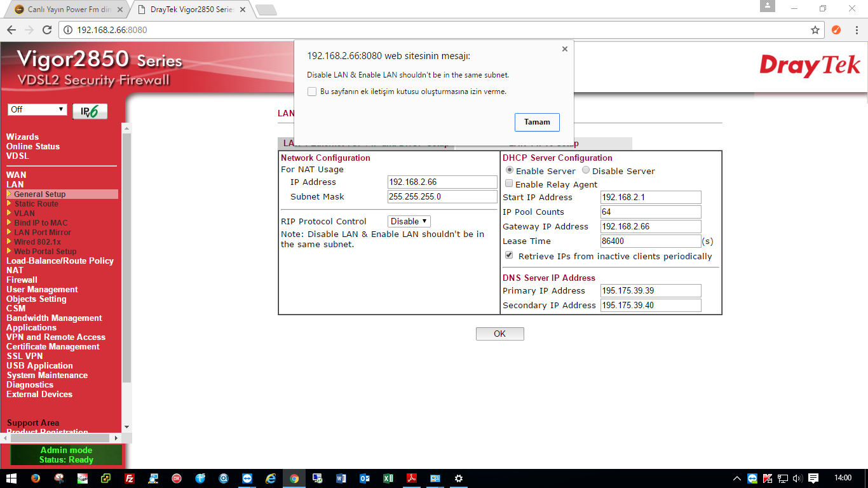Click the Start IP Address field
This screenshot has height=488, width=868.
tap(650, 197)
